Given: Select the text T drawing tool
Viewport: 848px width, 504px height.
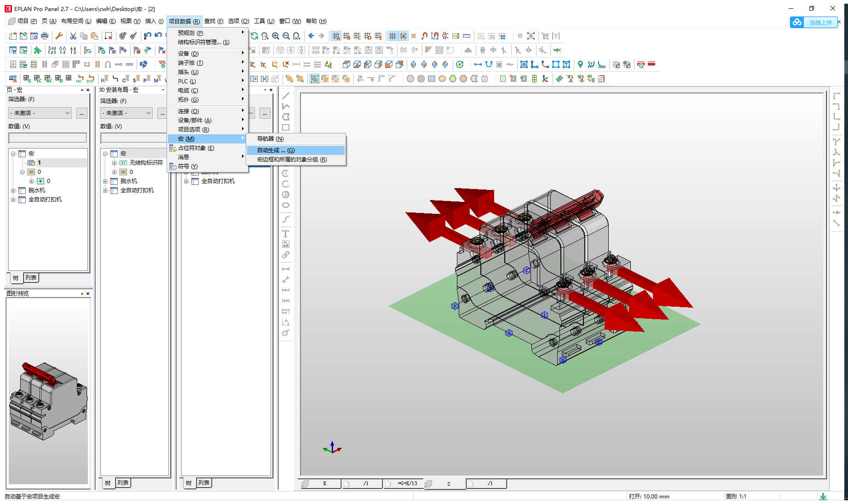Looking at the screenshot, I should (x=286, y=234).
